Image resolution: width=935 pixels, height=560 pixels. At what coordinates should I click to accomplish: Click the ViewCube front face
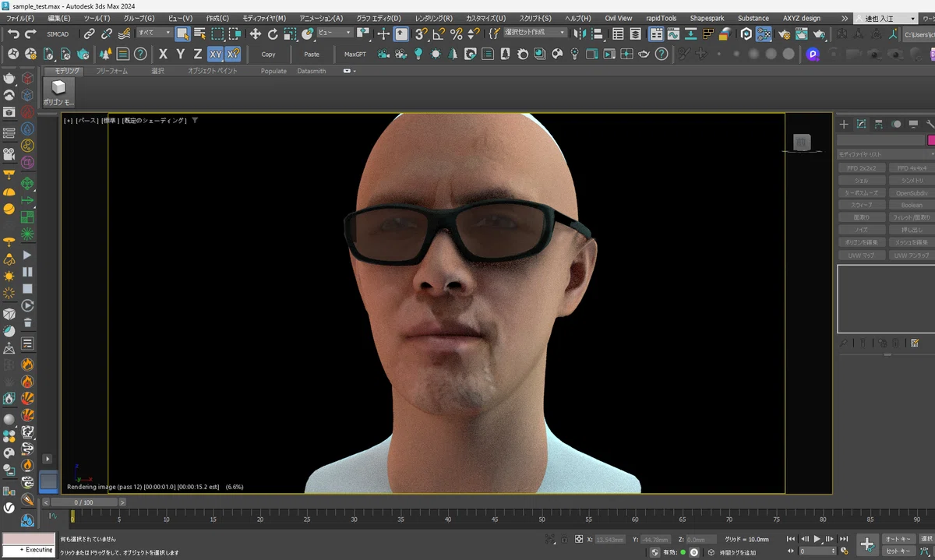coord(802,143)
